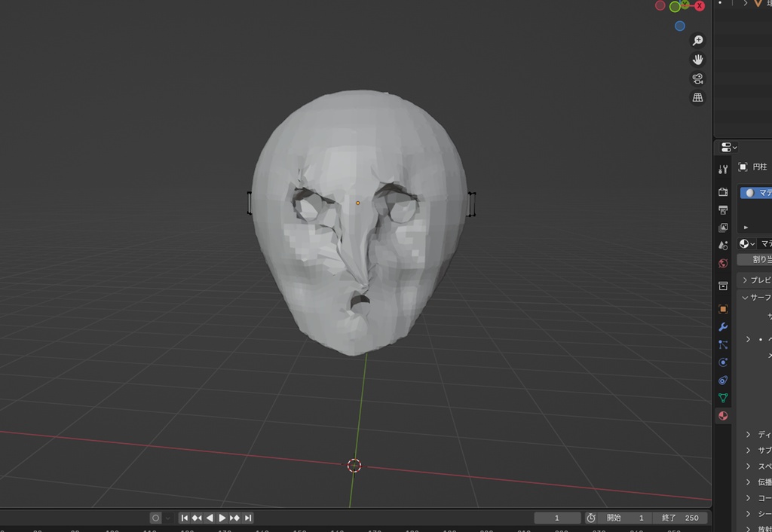Viewport: 772px width, 532px height.
Task: Click the 終了 end frame field 250
Action: 680,518
